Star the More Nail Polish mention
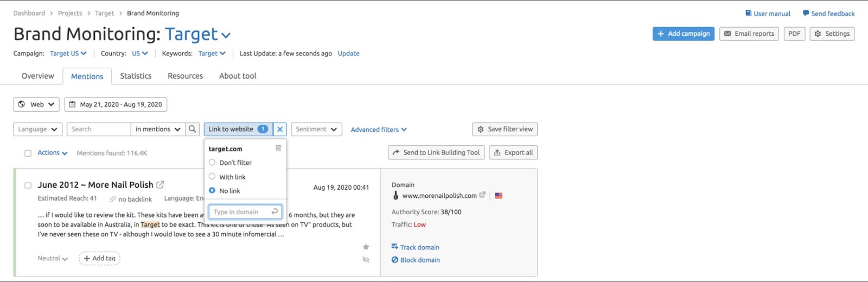 pyautogui.click(x=366, y=247)
